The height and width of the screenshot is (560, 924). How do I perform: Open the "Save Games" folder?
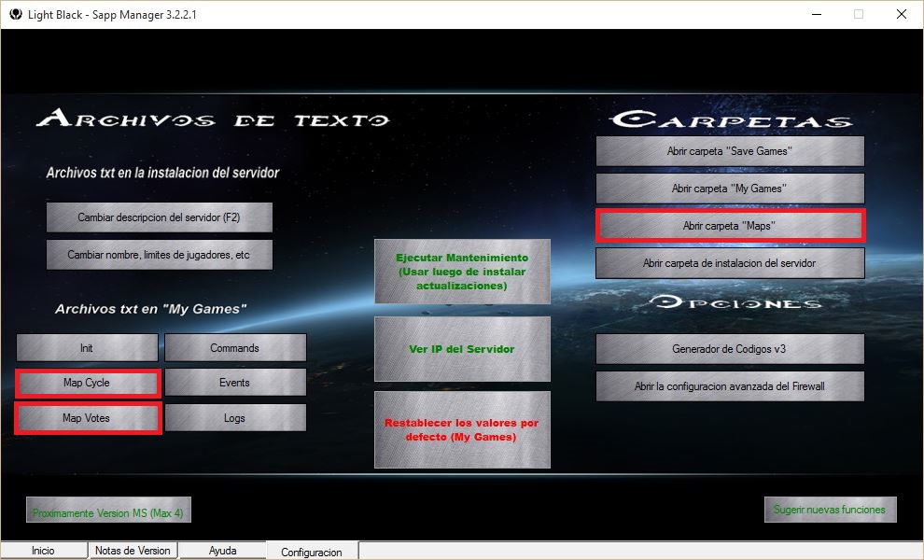pyautogui.click(x=730, y=150)
